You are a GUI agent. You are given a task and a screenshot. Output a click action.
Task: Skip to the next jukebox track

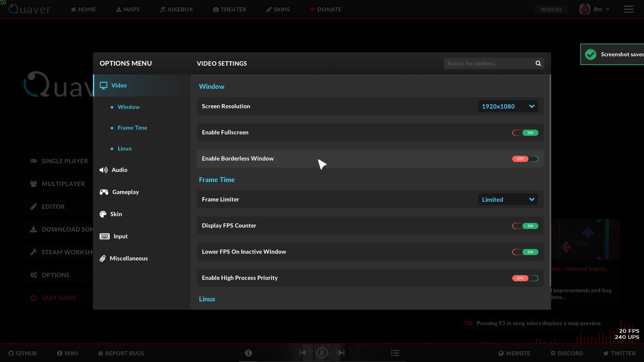[341, 353]
